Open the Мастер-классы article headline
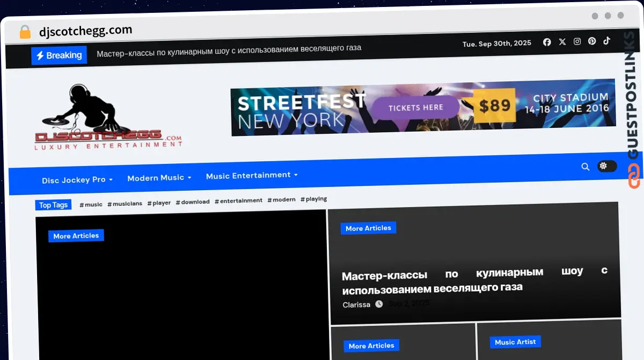644x360 pixels. point(474,280)
